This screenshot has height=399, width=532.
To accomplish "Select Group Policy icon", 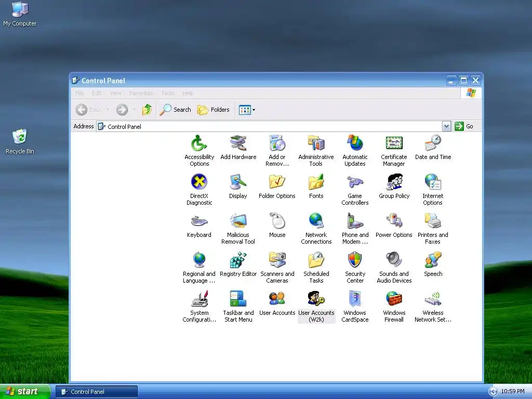I will 394,187.
